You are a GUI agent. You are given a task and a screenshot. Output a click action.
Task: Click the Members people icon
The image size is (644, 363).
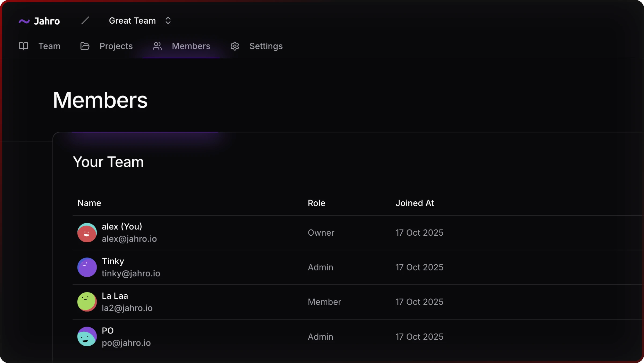(157, 46)
